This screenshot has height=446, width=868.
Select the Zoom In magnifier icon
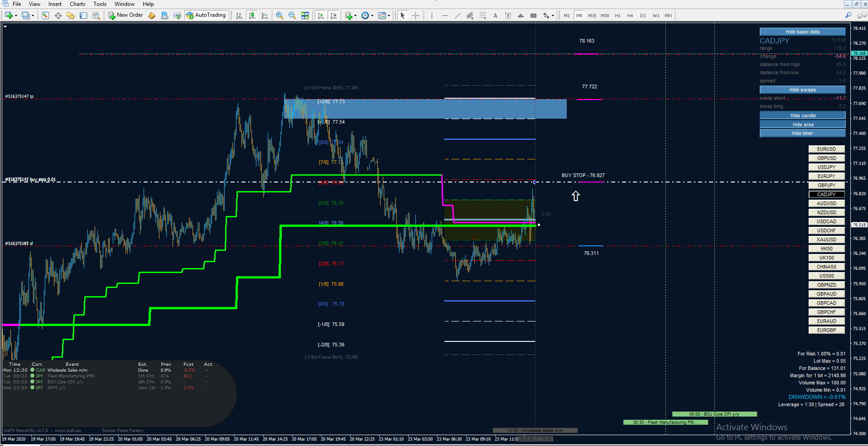[280, 15]
